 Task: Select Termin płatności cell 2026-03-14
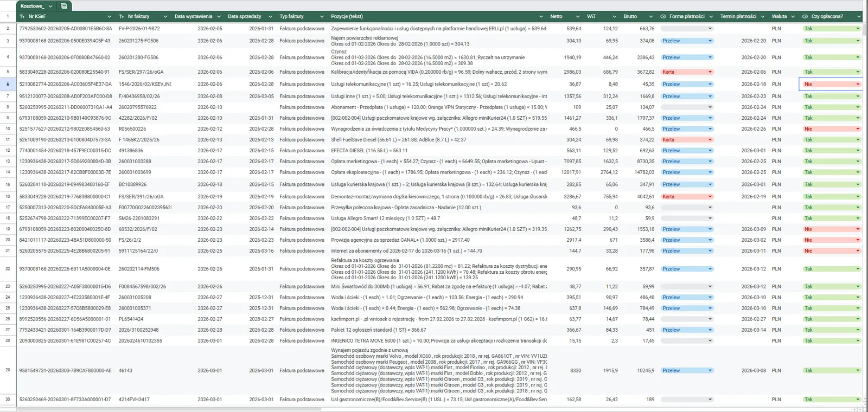(x=742, y=330)
